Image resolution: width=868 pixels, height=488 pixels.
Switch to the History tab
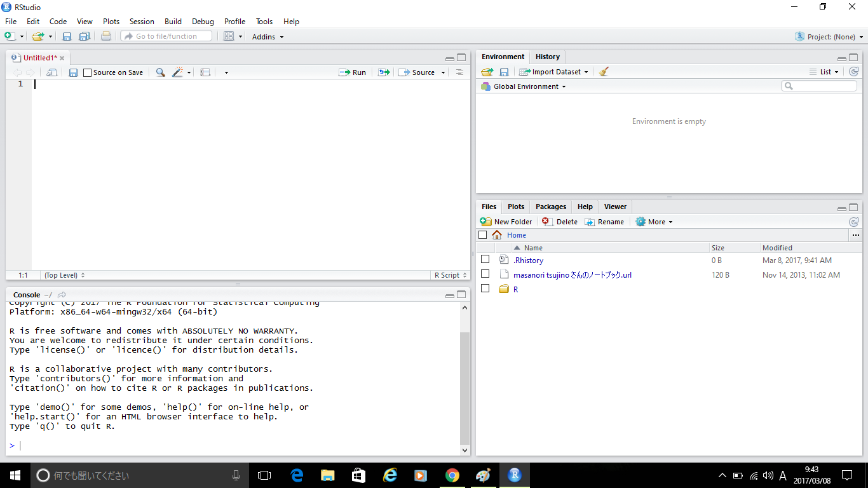point(548,57)
